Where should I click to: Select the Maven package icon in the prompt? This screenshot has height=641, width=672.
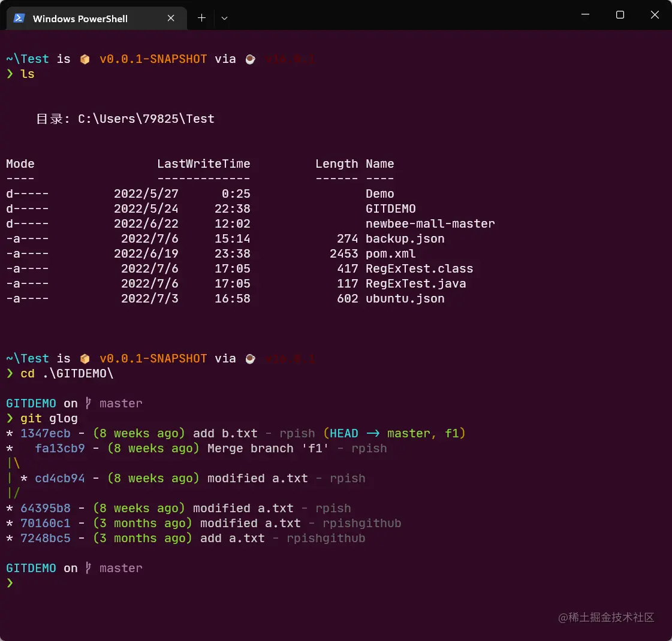pos(85,59)
